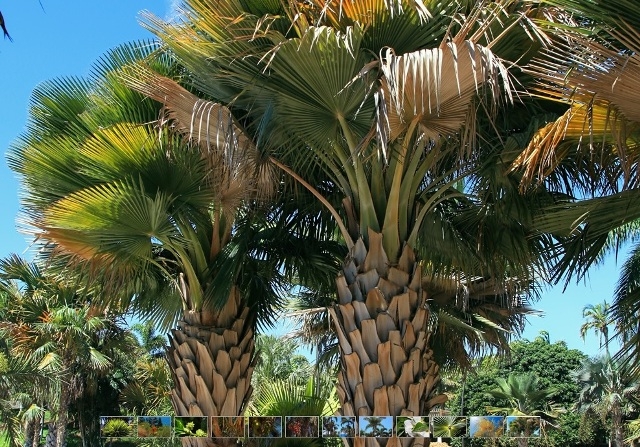
Task: Open the eleventh thumbnail with orange foliage
Action: tap(486, 427)
